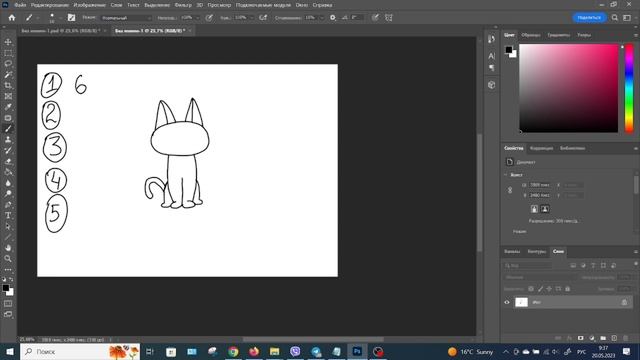Screen dimensions: 640x360
Task: Click the Search magnifier icon at top right
Action: (615, 18)
